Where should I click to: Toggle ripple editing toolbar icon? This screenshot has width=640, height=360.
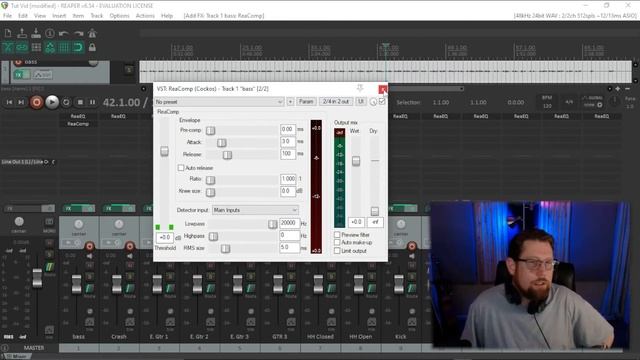36,47
